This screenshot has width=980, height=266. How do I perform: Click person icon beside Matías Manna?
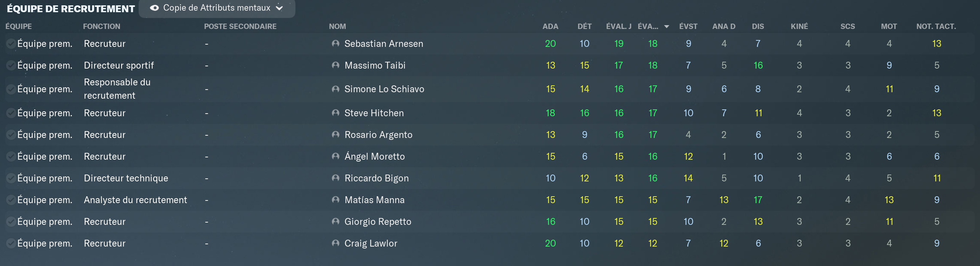(x=335, y=200)
